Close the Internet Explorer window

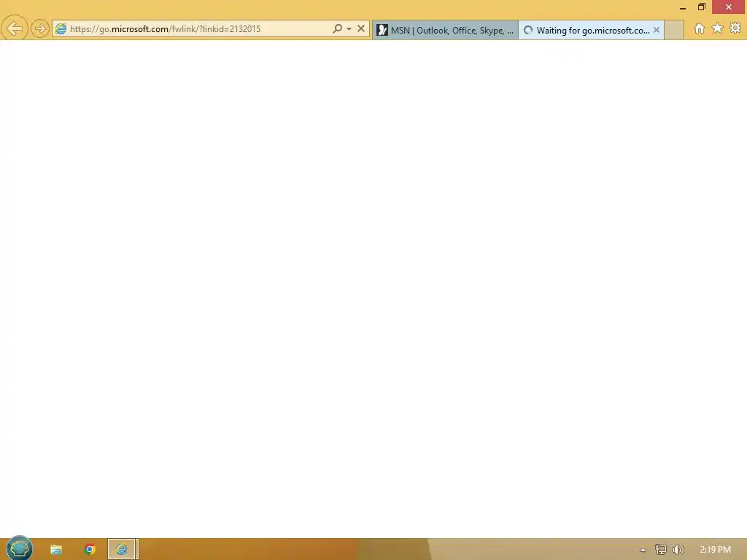[x=729, y=7]
